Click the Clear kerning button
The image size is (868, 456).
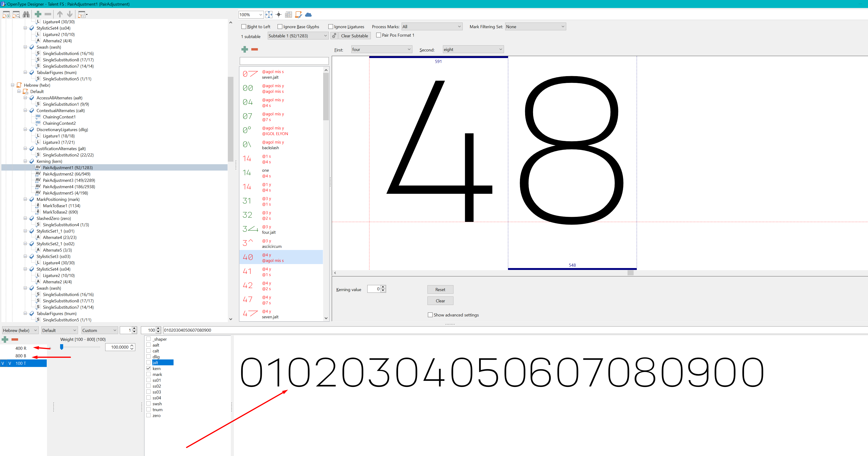440,301
